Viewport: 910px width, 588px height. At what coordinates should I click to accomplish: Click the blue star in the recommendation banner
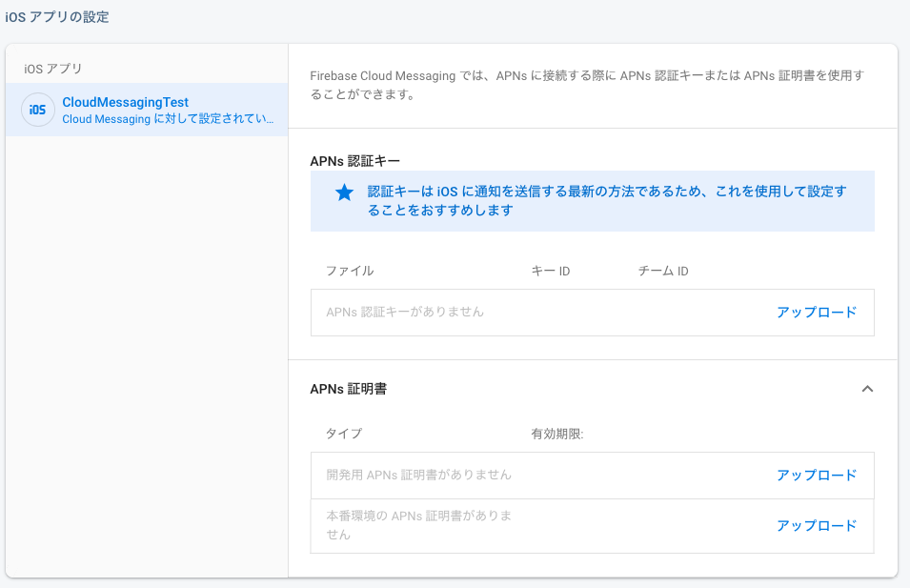344,192
